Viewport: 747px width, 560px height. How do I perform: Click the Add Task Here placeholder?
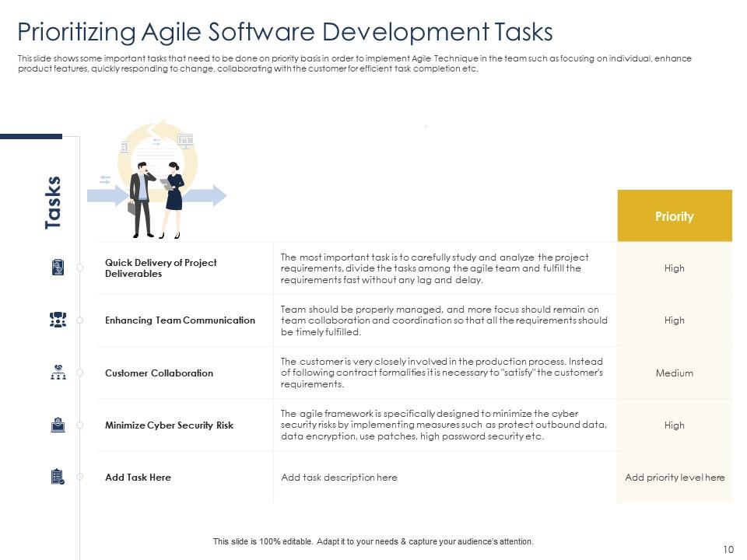tap(138, 478)
